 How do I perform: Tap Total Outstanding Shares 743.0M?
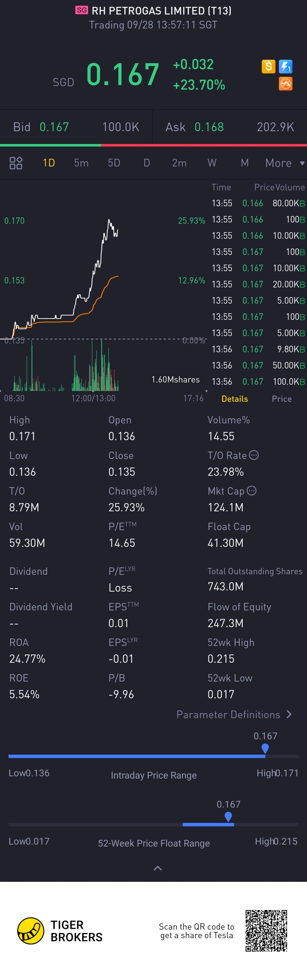[226, 587]
